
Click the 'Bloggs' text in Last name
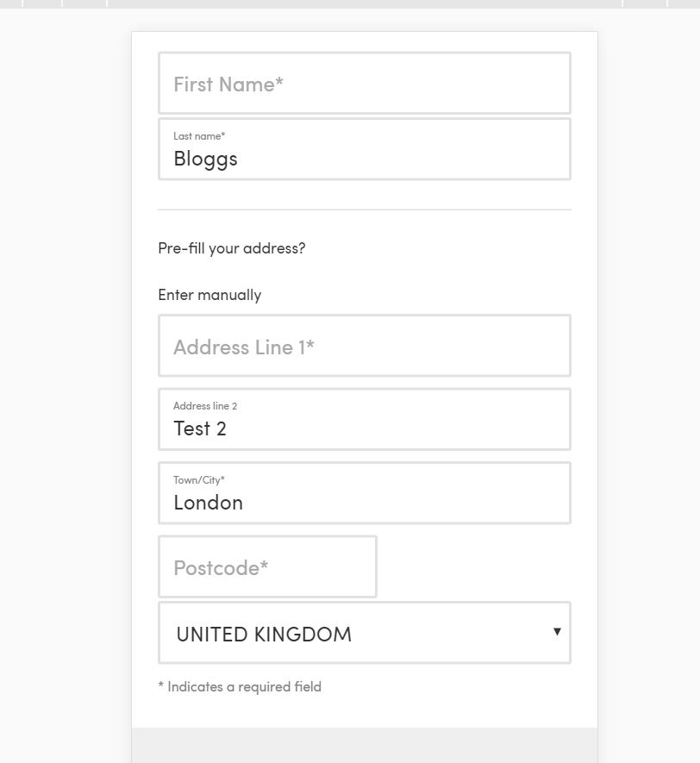(205, 159)
